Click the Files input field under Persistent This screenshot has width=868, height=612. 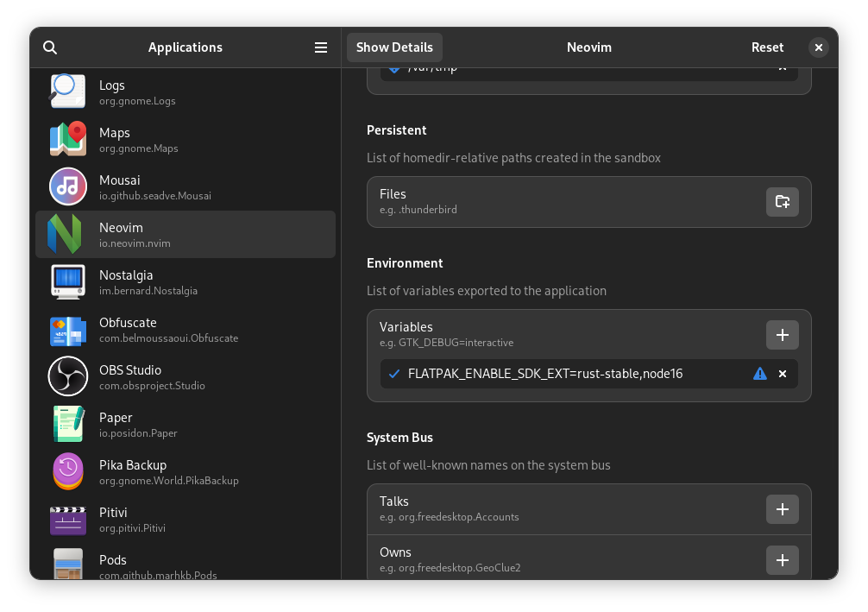pos(518,201)
